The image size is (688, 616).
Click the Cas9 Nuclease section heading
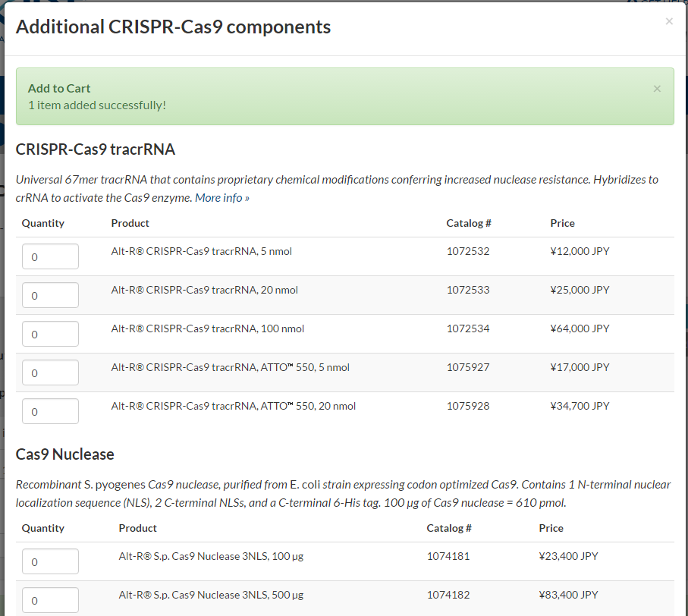click(x=65, y=454)
